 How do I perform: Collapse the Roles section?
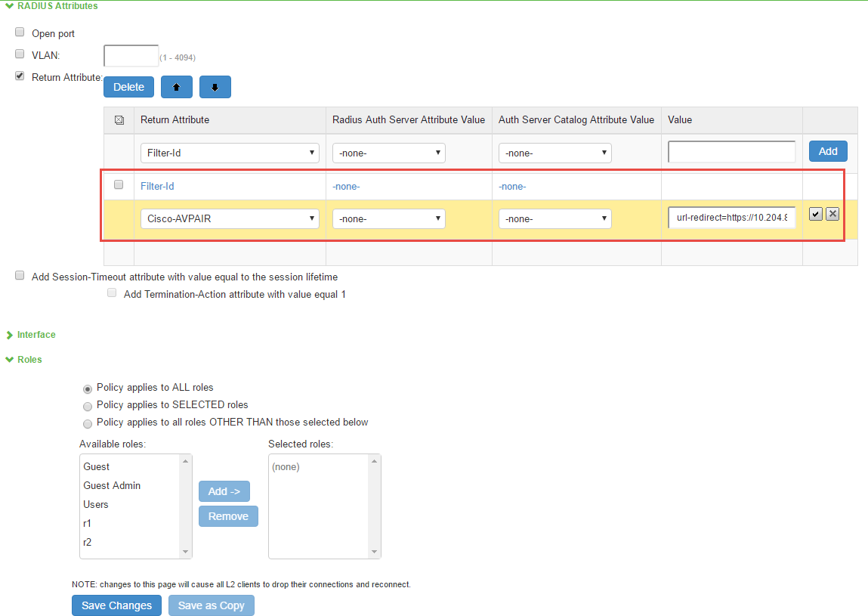click(9, 360)
